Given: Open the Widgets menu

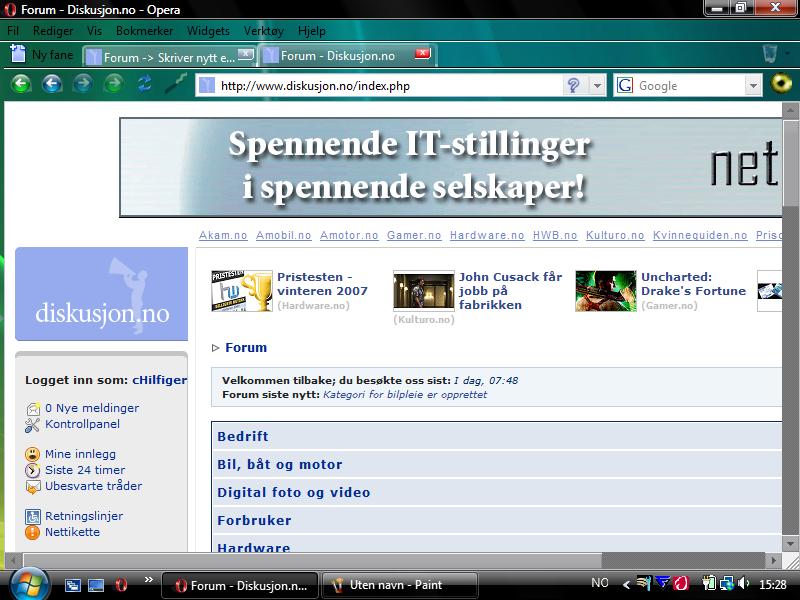Looking at the screenshot, I should click(x=208, y=31).
